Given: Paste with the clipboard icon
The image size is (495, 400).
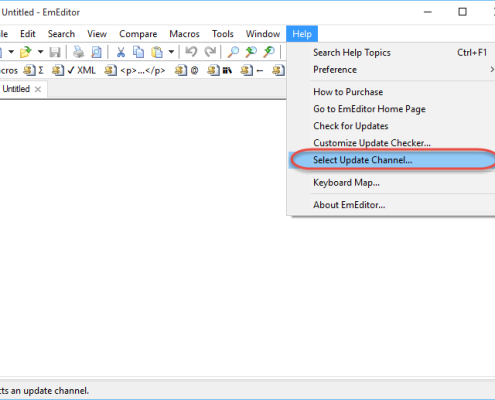Looking at the screenshot, I should [157, 52].
